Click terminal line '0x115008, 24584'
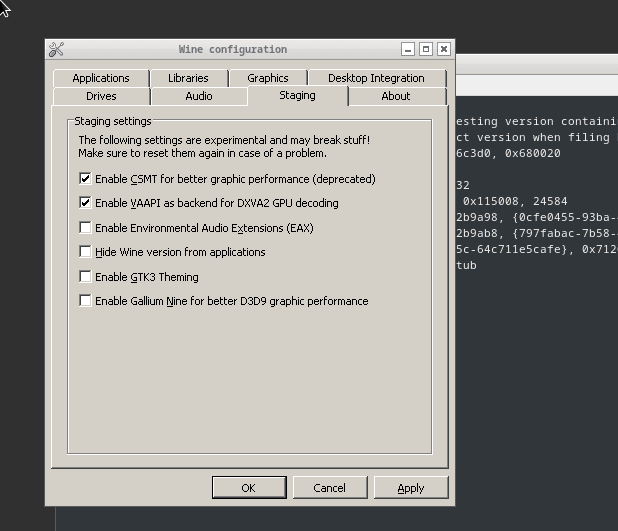 pos(515,201)
